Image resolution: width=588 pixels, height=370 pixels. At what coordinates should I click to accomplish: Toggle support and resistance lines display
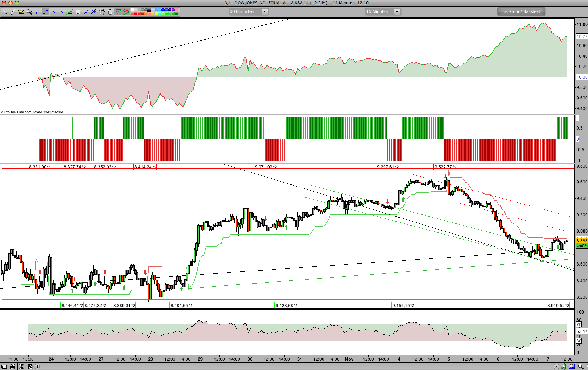[x=118, y=12]
